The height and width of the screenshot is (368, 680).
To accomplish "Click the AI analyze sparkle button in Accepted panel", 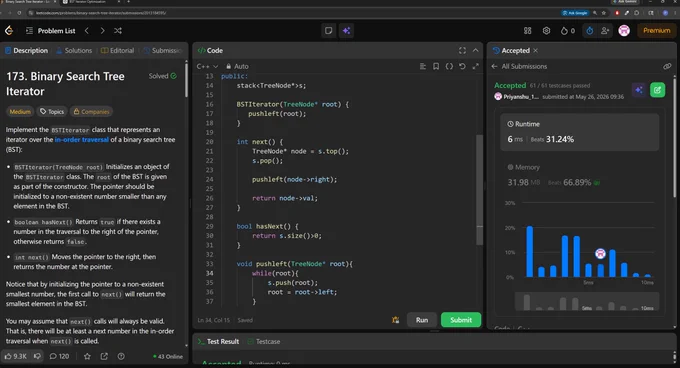I will pos(639,90).
